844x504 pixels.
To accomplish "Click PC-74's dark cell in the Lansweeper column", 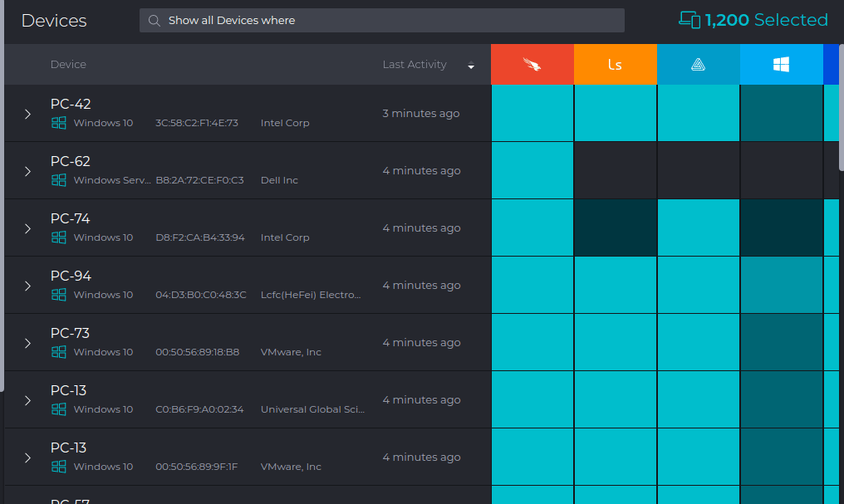I will coord(615,228).
